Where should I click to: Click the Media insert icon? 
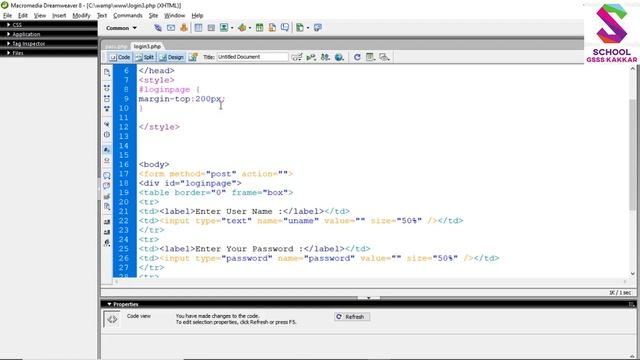point(242,28)
